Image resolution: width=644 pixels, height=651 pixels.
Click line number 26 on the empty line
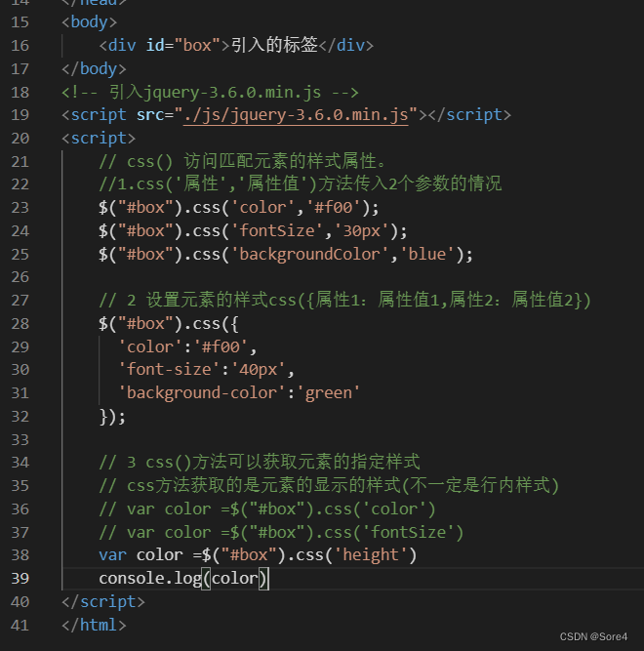pyautogui.click(x=20, y=277)
